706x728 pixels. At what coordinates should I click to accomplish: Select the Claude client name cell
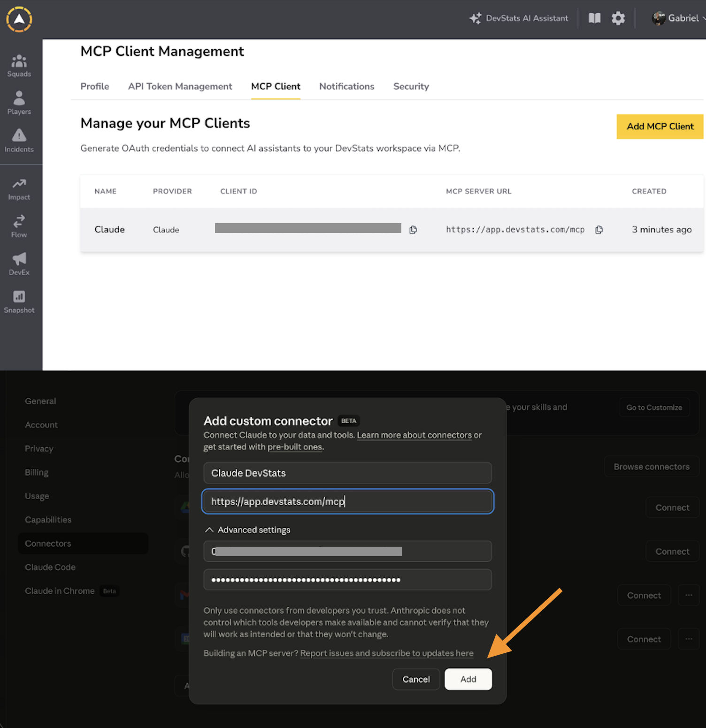(x=110, y=230)
